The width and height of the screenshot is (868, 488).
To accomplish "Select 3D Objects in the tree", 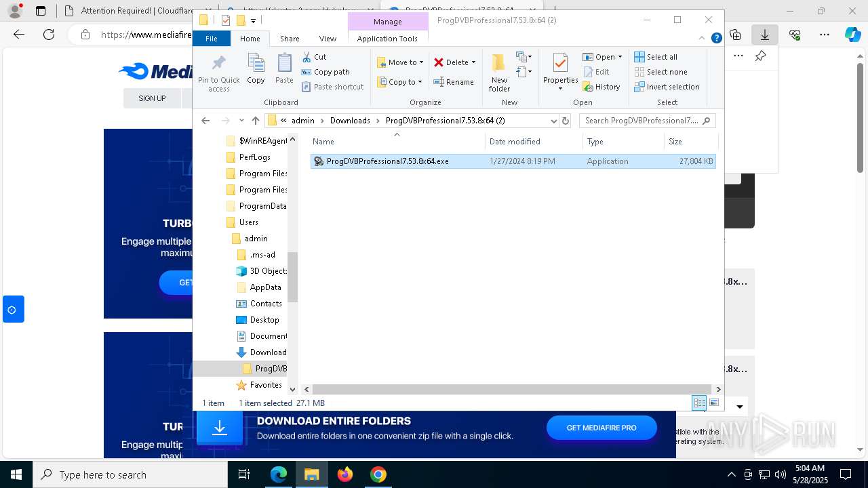I will point(261,271).
